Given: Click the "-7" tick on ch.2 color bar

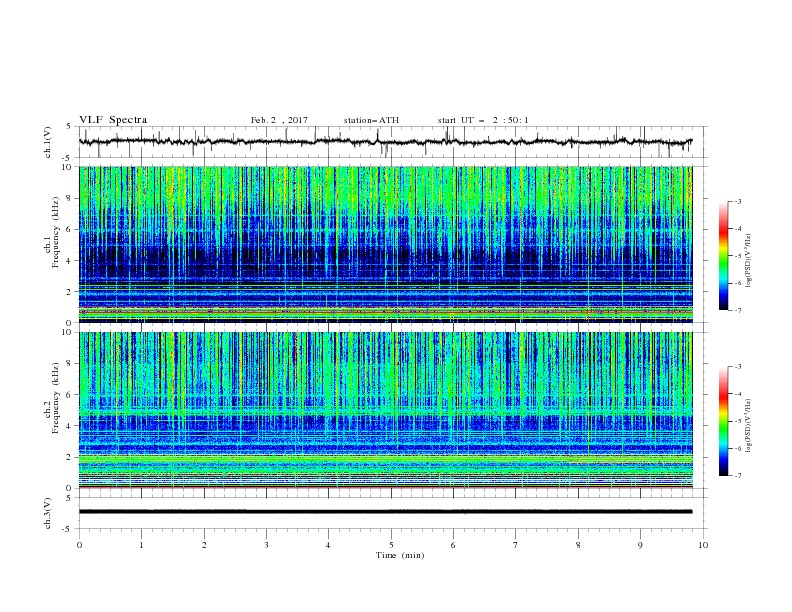Looking at the screenshot, I should click(737, 476).
